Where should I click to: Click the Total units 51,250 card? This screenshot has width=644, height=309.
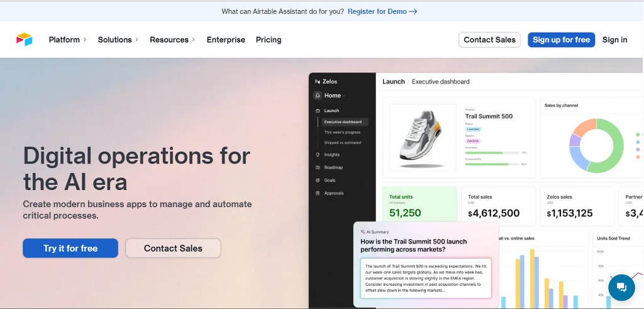coord(419,204)
